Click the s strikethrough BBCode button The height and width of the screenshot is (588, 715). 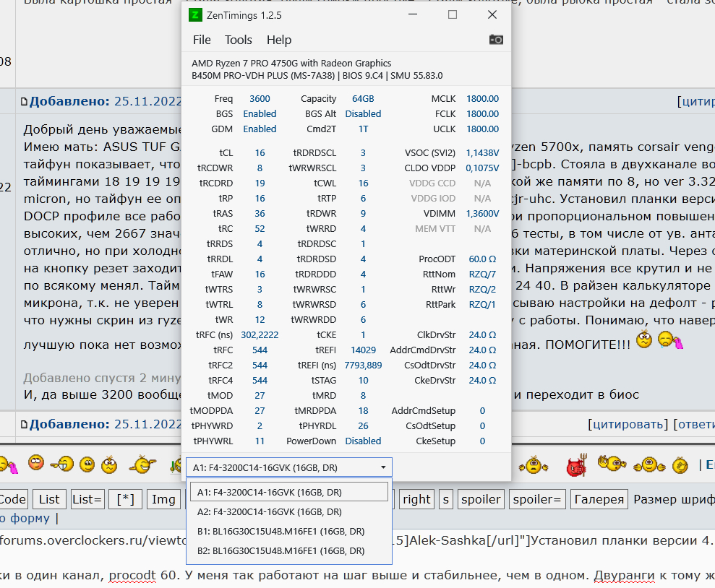[x=445, y=500]
